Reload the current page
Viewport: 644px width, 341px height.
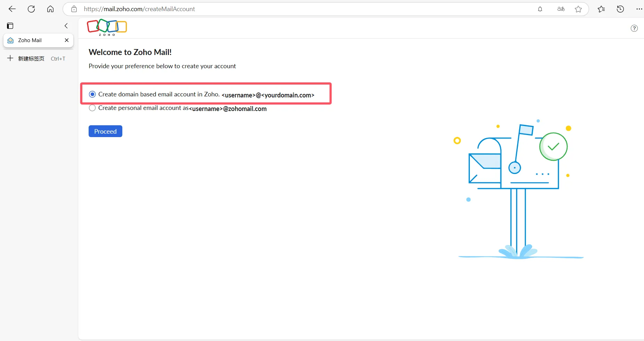31,9
